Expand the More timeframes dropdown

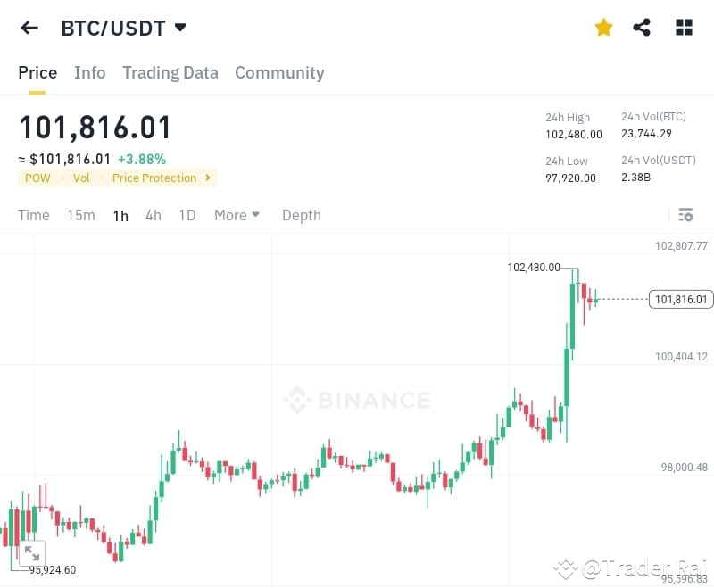237,215
